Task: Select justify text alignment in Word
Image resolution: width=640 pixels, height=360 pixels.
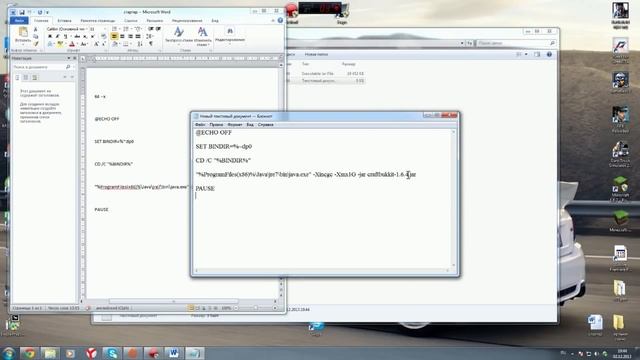Action: (138, 36)
